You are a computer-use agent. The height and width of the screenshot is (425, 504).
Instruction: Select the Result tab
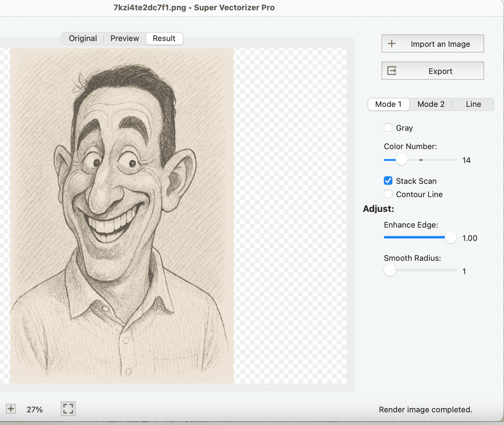click(164, 38)
